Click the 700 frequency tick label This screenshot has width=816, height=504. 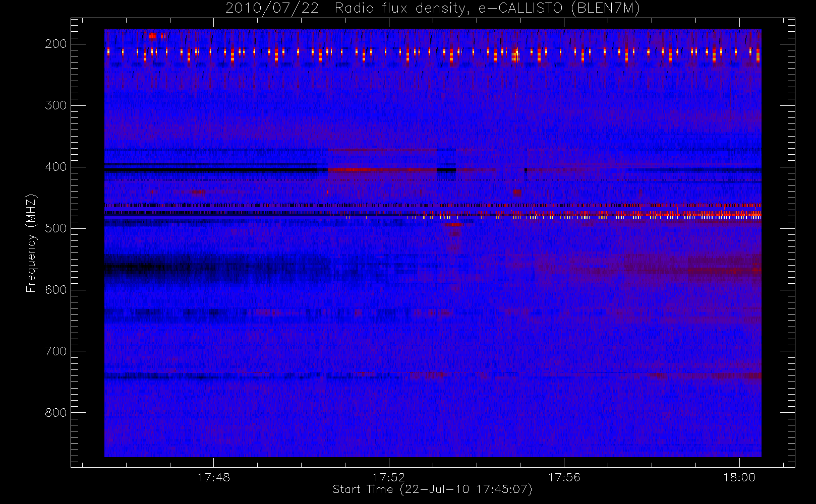point(56,351)
